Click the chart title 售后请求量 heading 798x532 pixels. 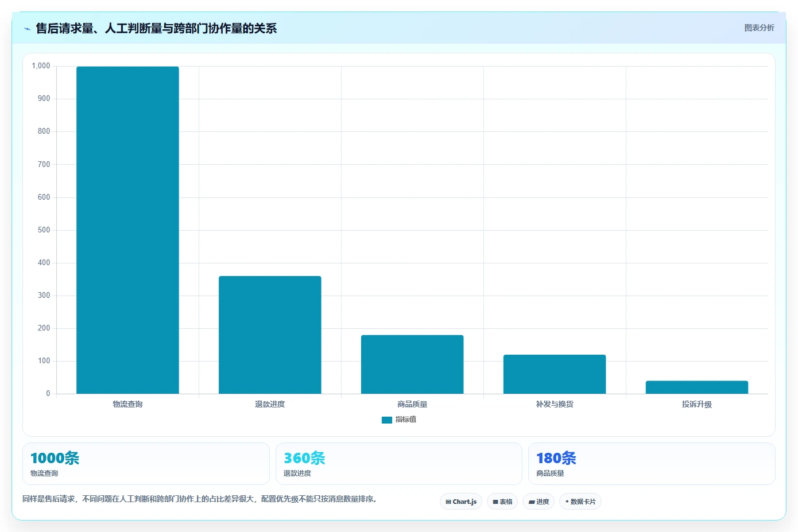(x=156, y=28)
